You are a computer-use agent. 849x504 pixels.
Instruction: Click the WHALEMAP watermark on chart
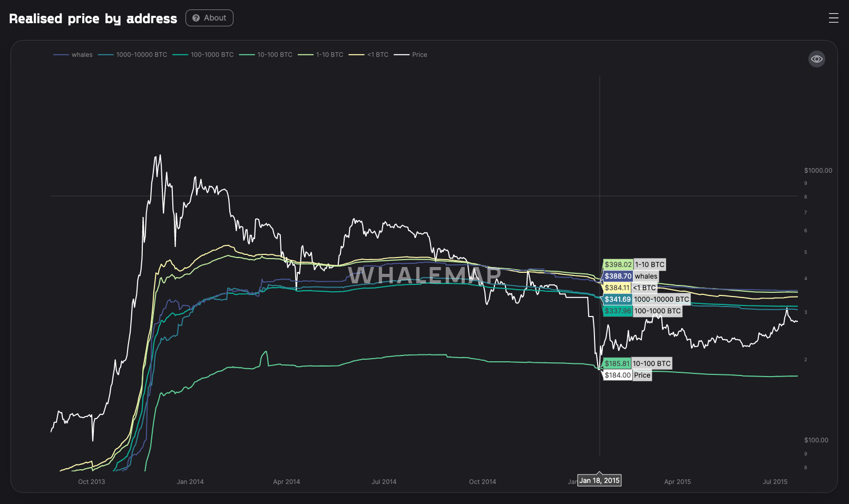pyautogui.click(x=424, y=275)
